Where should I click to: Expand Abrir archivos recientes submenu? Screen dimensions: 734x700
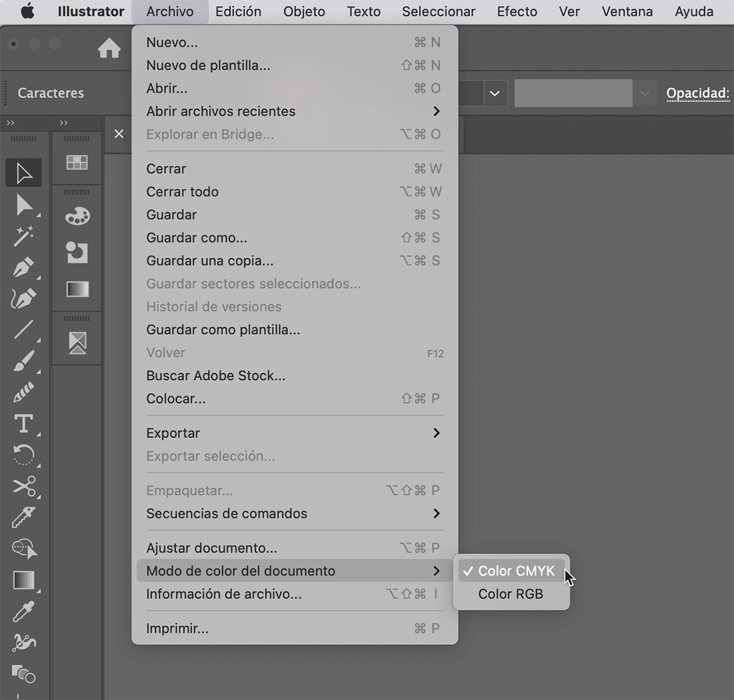click(x=295, y=111)
